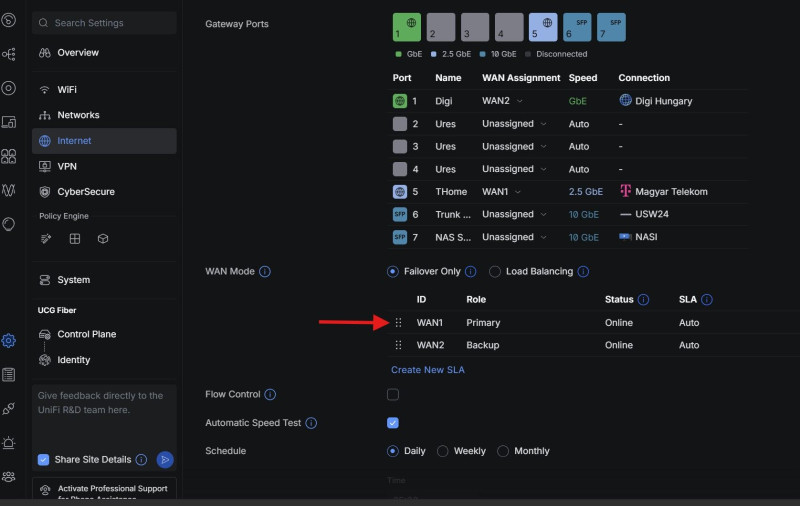Open the VPN settings section

point(67,166)
